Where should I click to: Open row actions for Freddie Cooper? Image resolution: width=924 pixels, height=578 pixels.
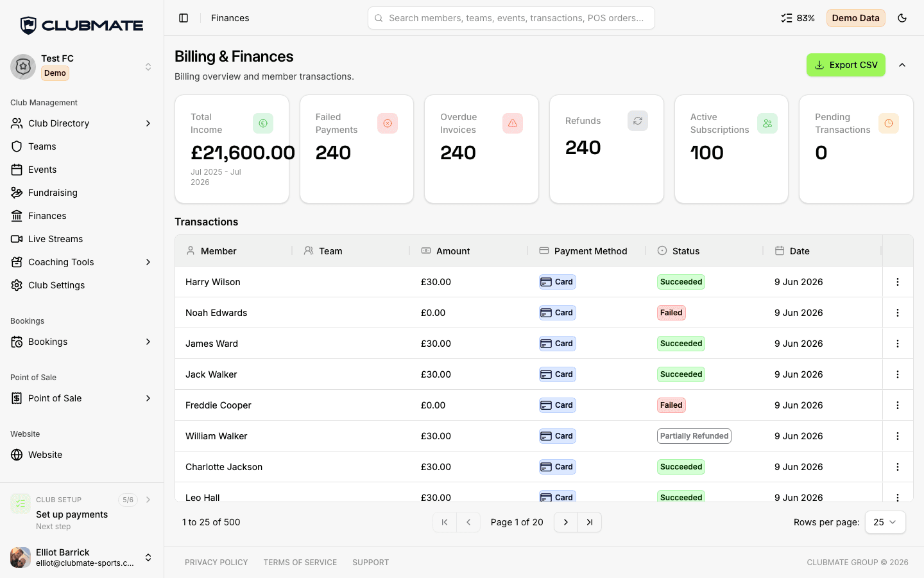(898, 405)
